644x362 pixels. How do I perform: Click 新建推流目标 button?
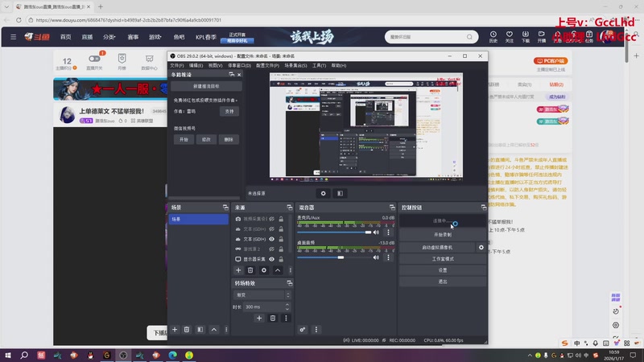point(206,86)
